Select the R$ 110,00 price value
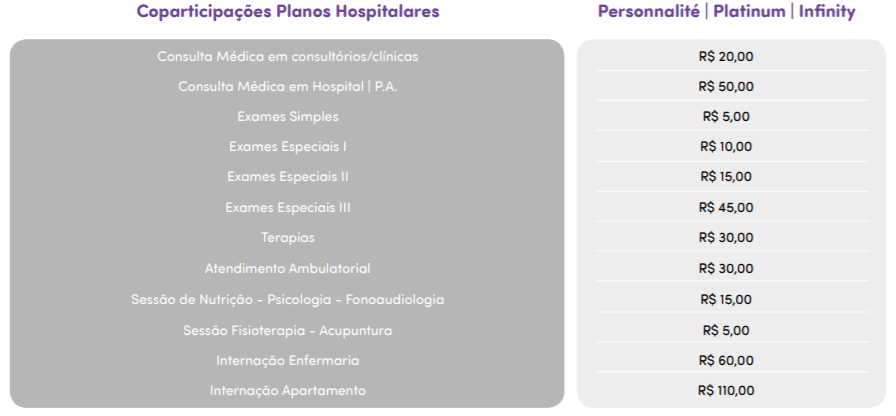Screen dimensions: 896x416 726,390
